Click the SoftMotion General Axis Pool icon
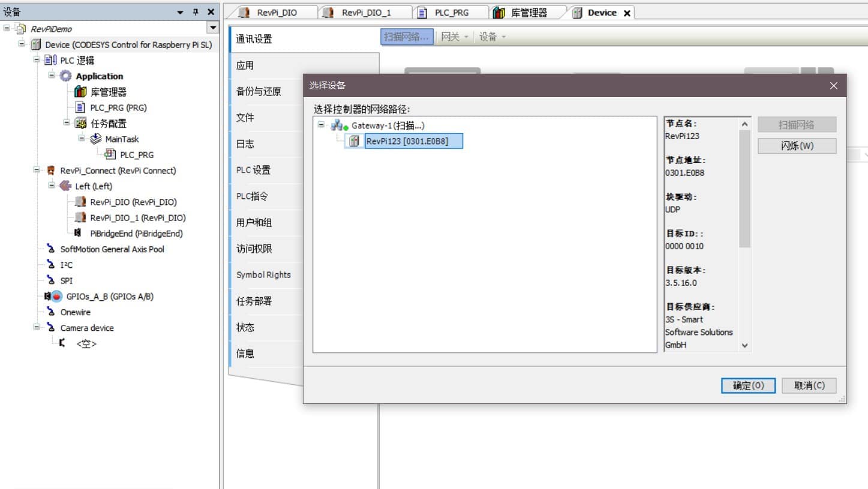The image size is (868, 489). (x=51, y=249)
